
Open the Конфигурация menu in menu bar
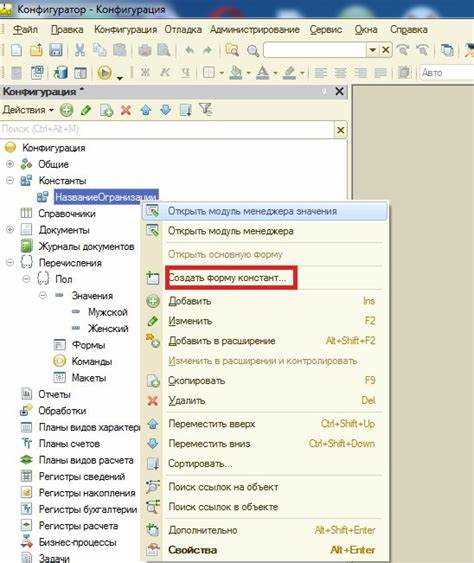click(x=125, y=29)
